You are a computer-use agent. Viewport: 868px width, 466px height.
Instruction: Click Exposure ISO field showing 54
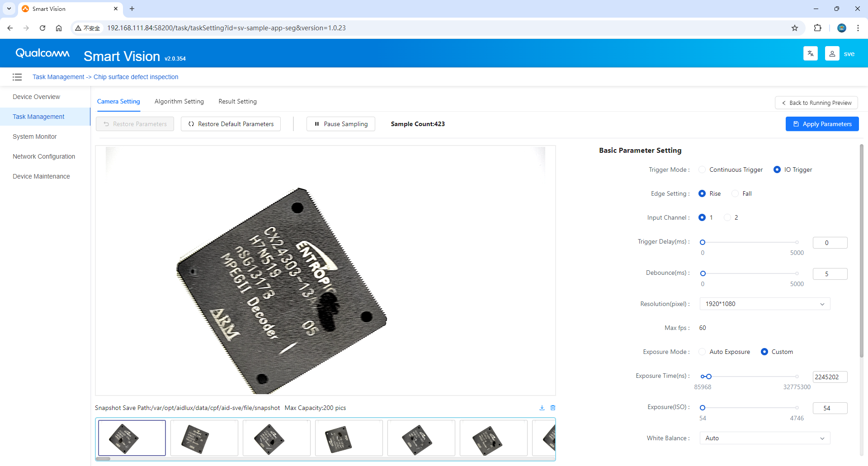pos(830,408)
